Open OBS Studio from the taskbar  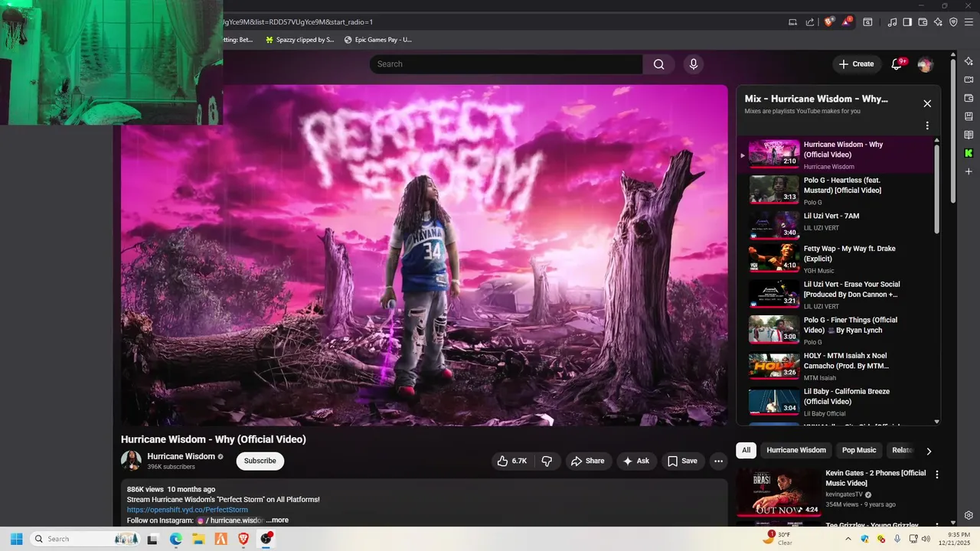[x=266, y=539]
